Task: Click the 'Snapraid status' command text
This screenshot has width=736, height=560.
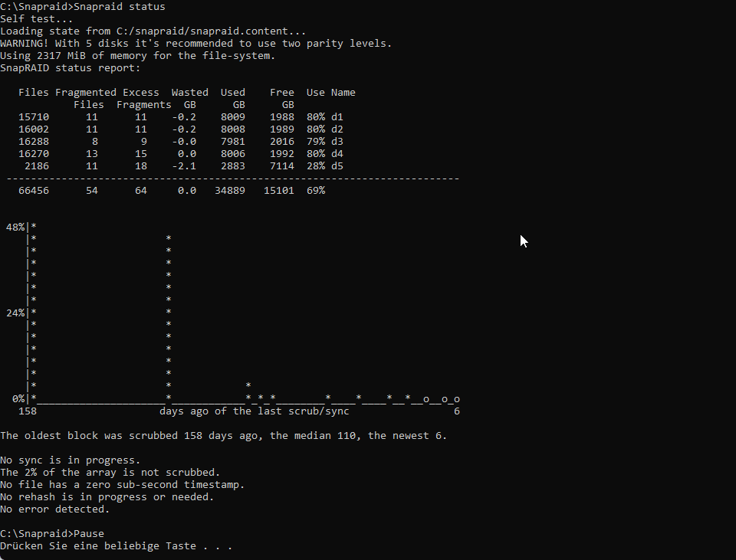Action: (x=120, y=7)
